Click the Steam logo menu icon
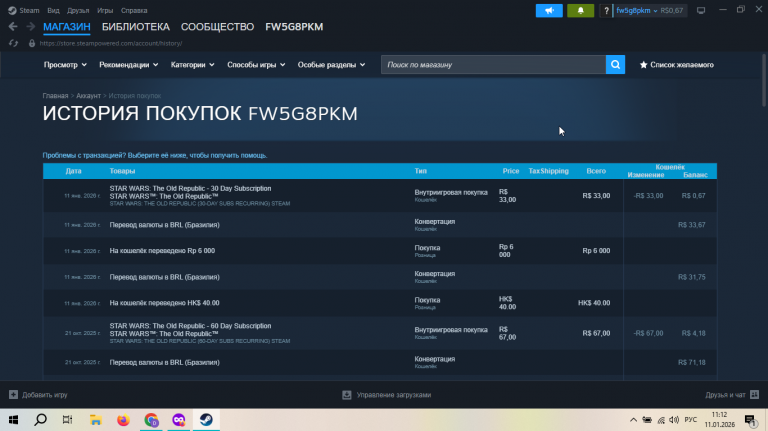Viewport: 768px width, 431px height. point(12,10)
